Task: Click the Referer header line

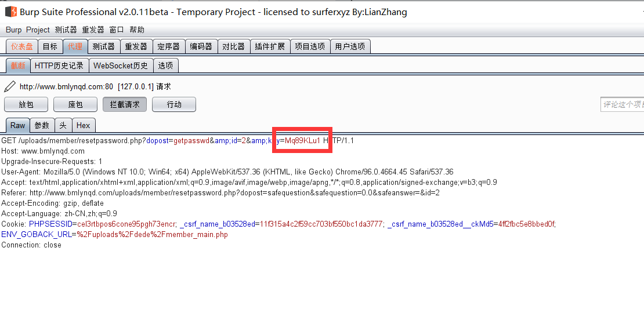Action: (220, 193)
